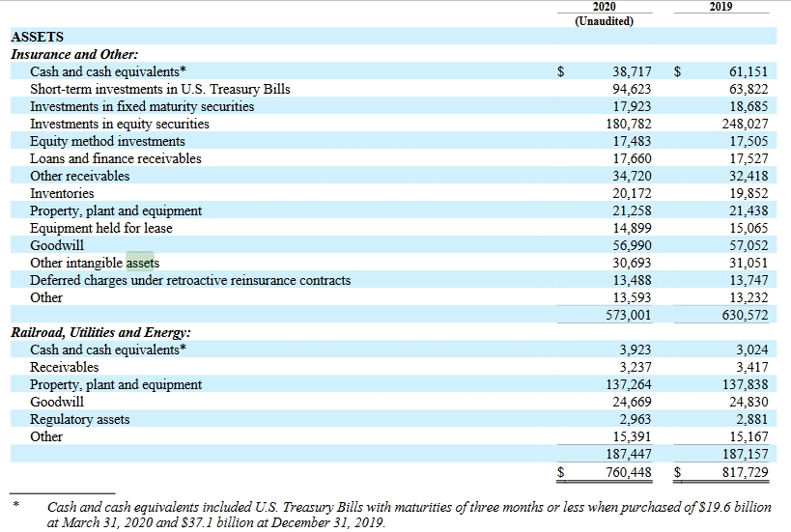Select the "Regulatory assets" row label
791x532 pixels.
[79, 419]
